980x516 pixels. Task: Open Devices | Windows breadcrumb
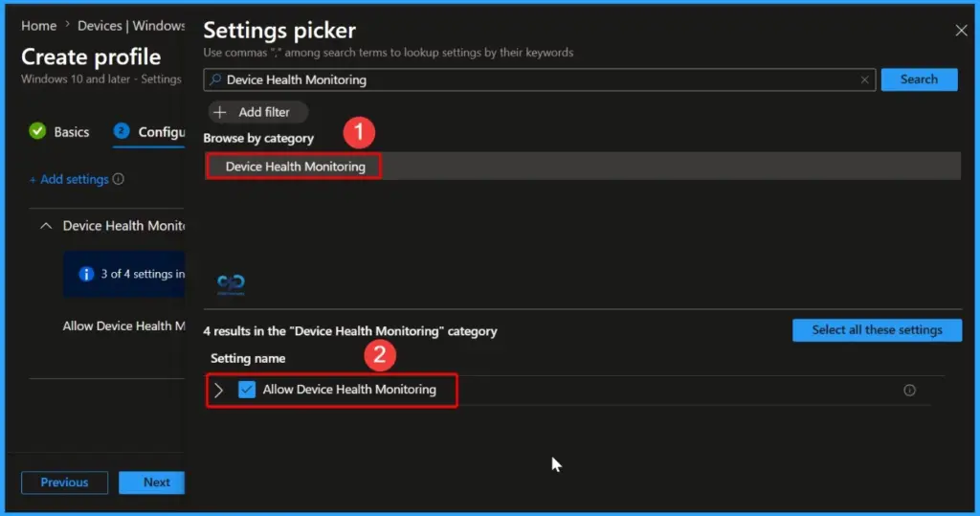coord(131,26)
